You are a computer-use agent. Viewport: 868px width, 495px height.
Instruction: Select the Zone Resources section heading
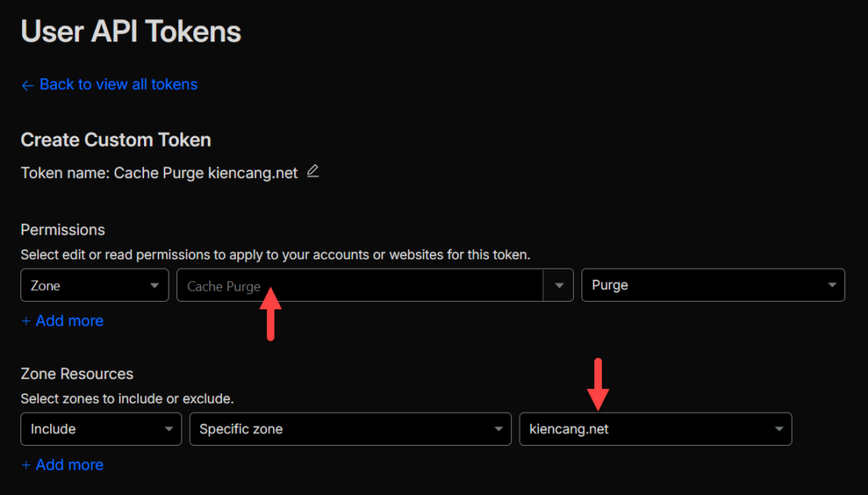click(x=77, y=374)
